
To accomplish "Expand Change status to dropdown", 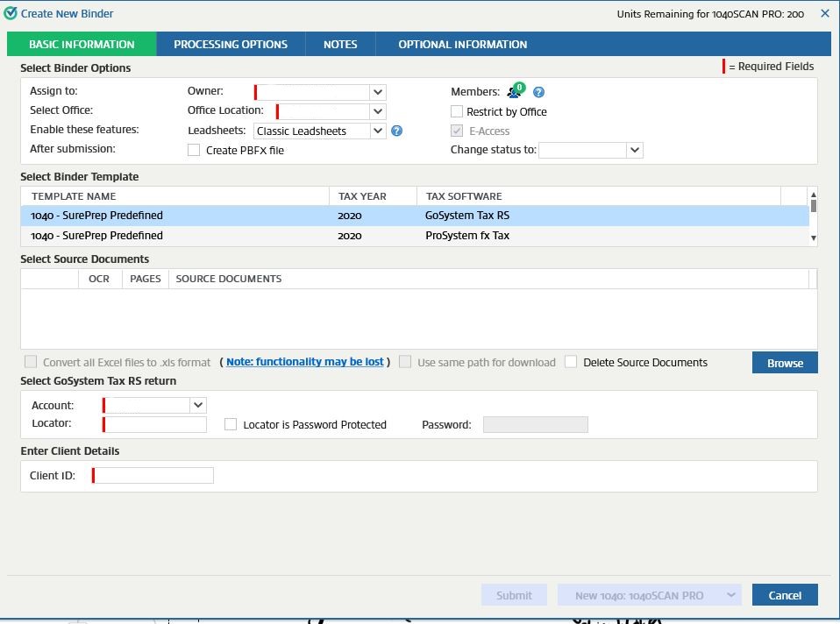I will [x=635, y=150].
